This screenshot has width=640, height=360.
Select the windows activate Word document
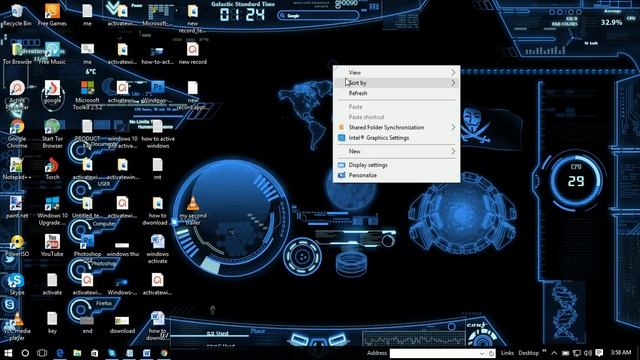(x=158, y=249)
